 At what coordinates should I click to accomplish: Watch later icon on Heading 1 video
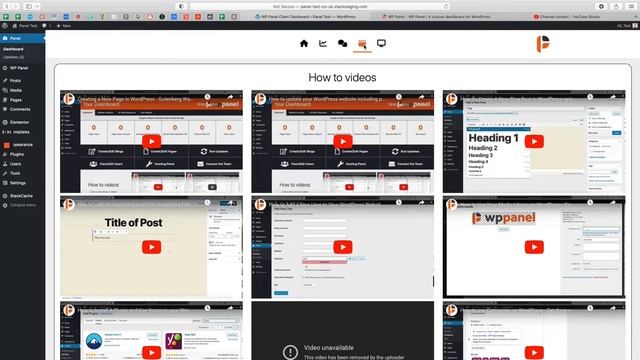click(x=590, y=97)
